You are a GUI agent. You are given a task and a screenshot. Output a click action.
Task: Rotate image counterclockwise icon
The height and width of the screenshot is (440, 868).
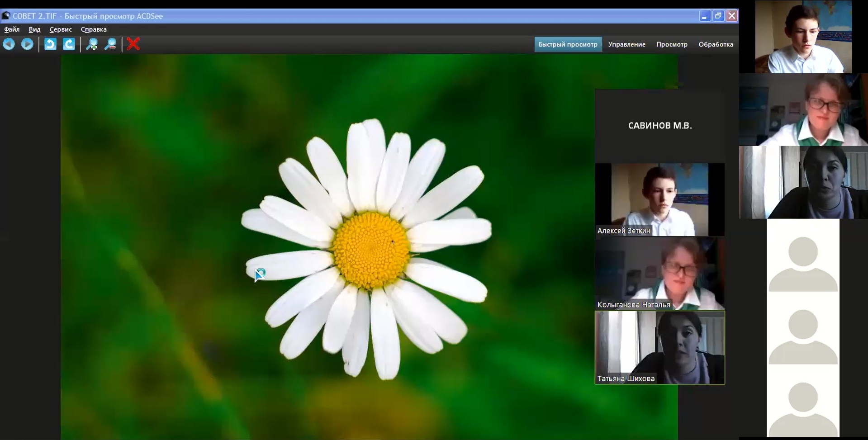tap(50, 44)
